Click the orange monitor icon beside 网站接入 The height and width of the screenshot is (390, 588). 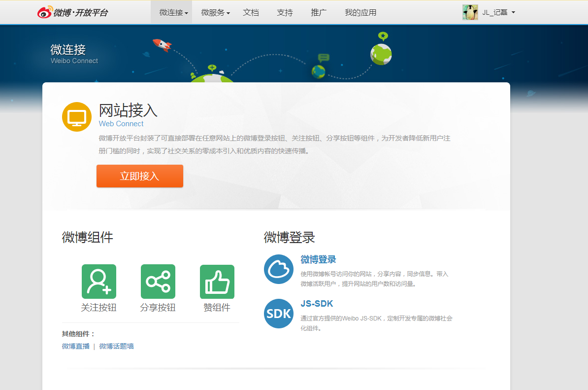pyautogui.click(x=76, y=117)
